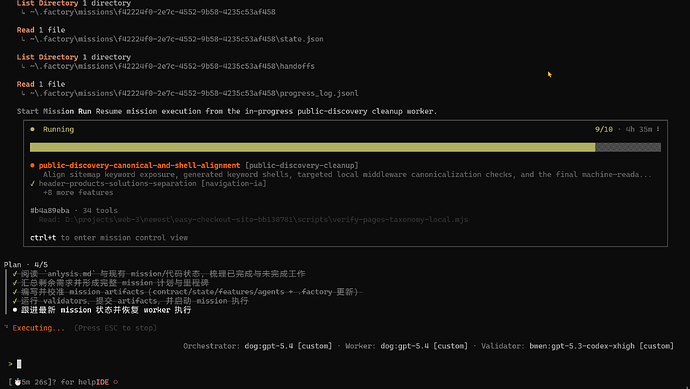Viewport: 690px width, 389px height.
Task: Select public-discovery-canonical-and-shell-alignment feature
Action: pyautogui.click(x=139, y=165)
